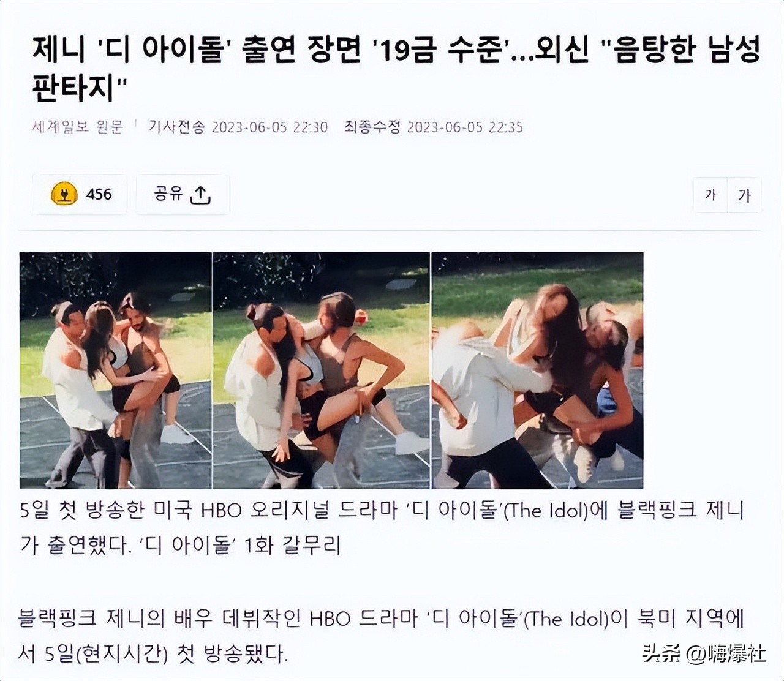The height and width of the screenshot is (681, 784).
Task: Click the paragraph starting with 블랙핑크 제니의 배우
Action: 381,636
